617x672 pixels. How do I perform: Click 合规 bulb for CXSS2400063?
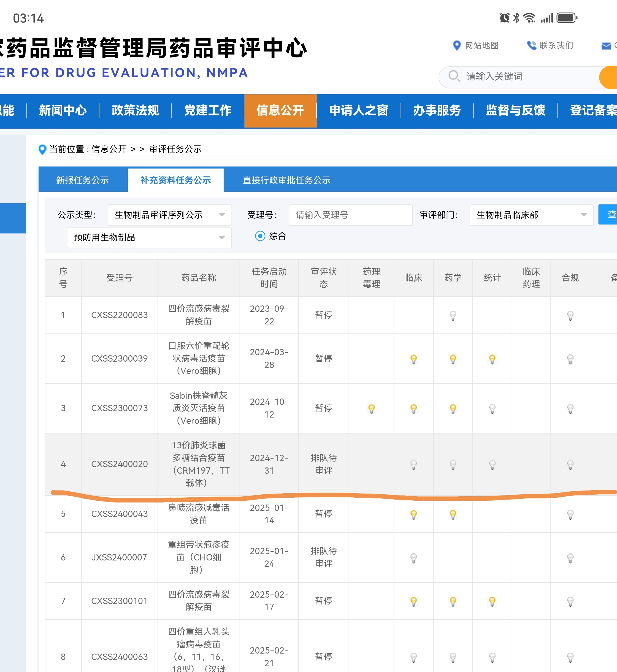pos(570,657)
